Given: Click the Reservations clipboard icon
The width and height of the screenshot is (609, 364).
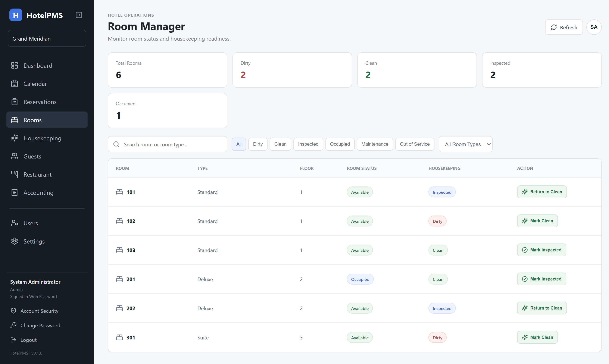Looking at the screenshot, I should (x=15, y=102).
